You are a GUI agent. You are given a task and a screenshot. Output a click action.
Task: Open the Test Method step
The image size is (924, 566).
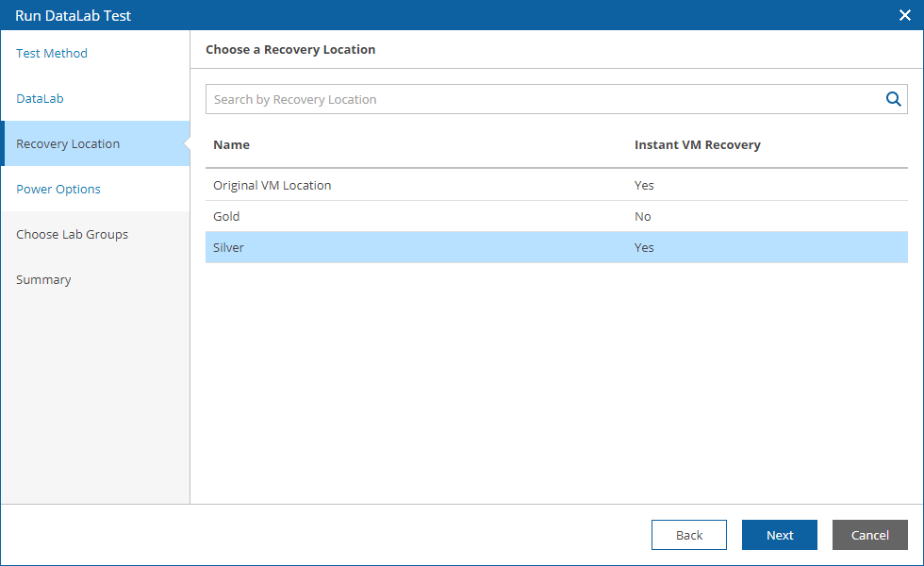coord(52,53)
